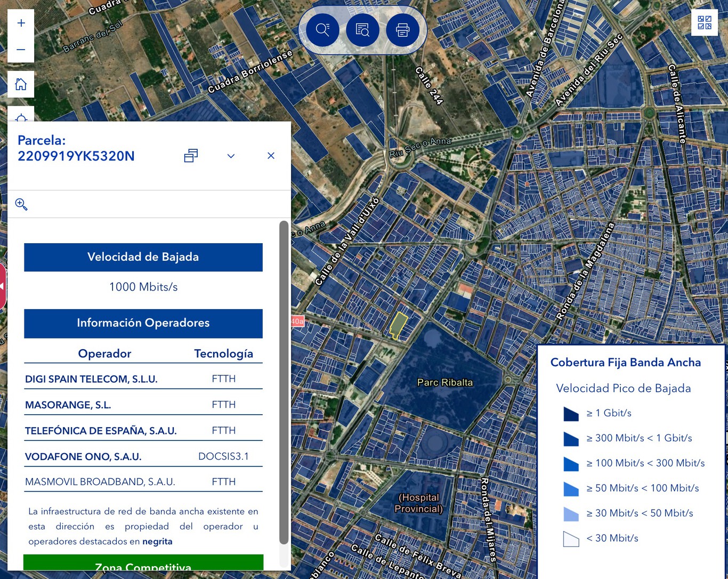The height and width of the screenshot is (579, 728).
Task: Click the ≥ 1 Gbit/s legend swatch
Action: (x=571, y=414)
